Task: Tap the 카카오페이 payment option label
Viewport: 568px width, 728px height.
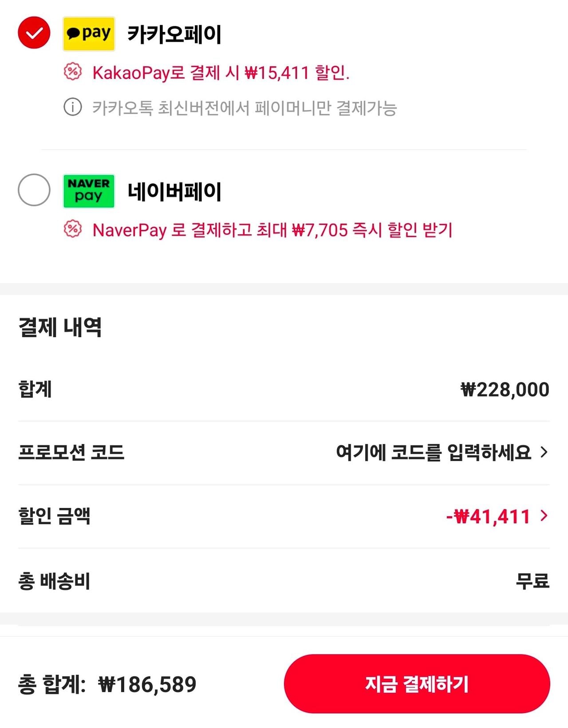Action: [174, 34]
